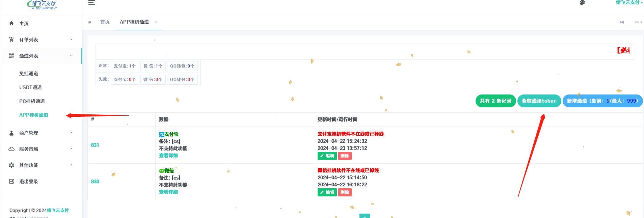644x218 pixels.
Task: Open 查看详细 for the 支付宝 row
Action: point(168,156)
